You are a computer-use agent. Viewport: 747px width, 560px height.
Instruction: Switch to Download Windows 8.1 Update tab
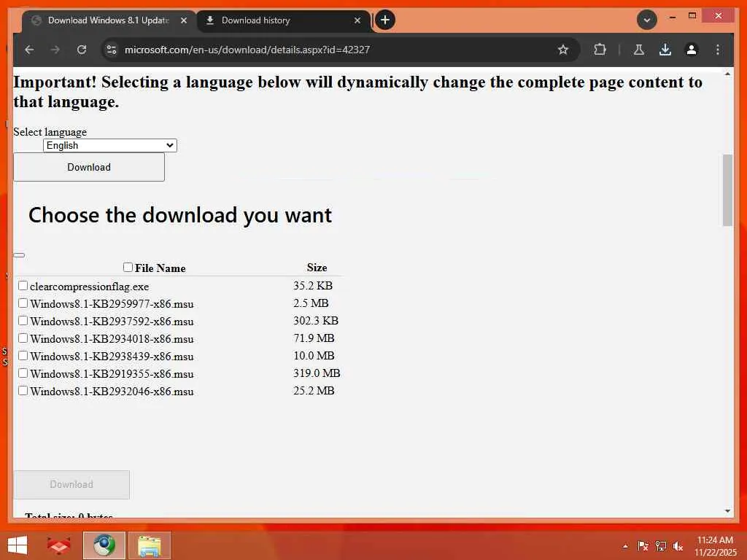[109, 20]
